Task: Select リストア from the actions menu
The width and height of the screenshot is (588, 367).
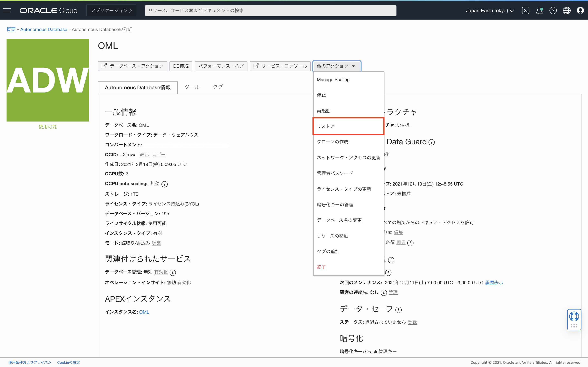Action: pos(348,126)
